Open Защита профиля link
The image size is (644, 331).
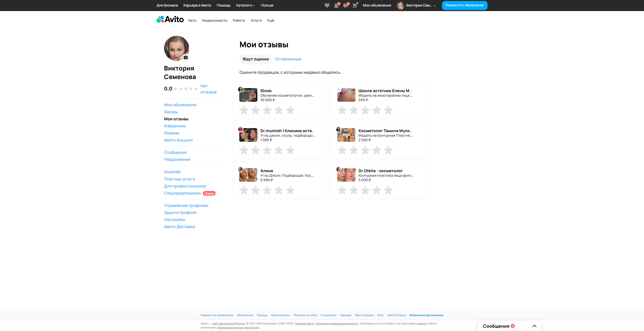pyautogui.click(x=180, y=212)
